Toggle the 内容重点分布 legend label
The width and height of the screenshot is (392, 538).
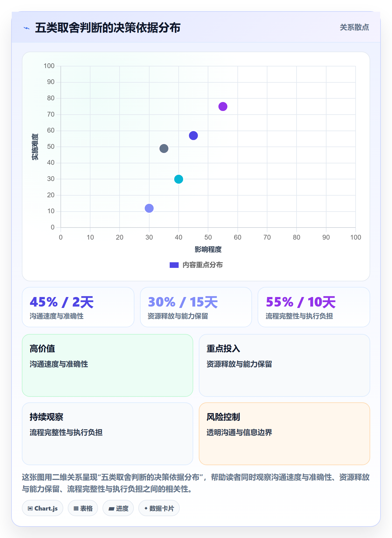(202, 265)
